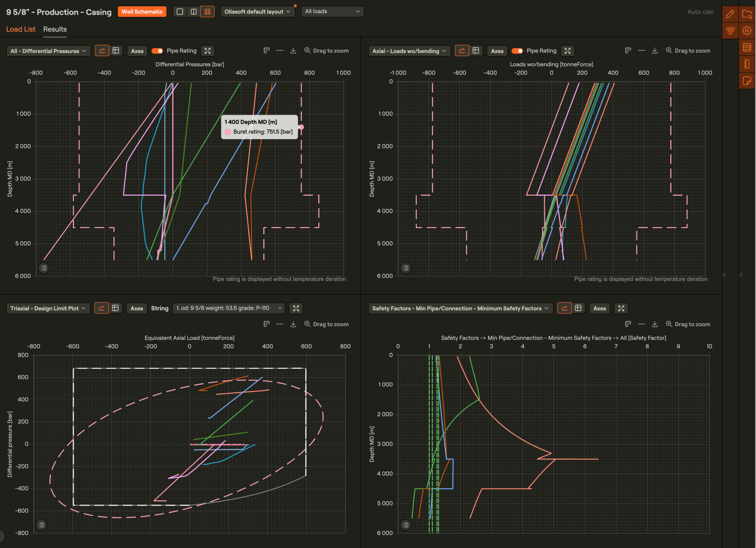
Task: Click the Well Schematic button
Action: tap(142, 12)
